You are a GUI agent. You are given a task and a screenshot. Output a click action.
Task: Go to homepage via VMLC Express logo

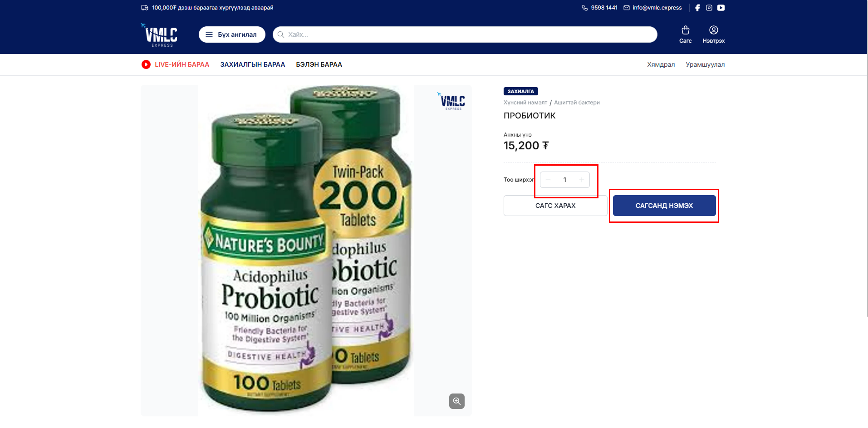[x=159, y=34]
